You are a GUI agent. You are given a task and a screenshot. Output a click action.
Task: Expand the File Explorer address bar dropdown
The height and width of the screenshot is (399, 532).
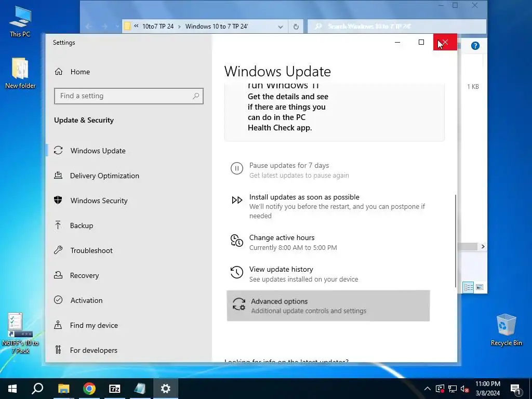pos(280,26)
